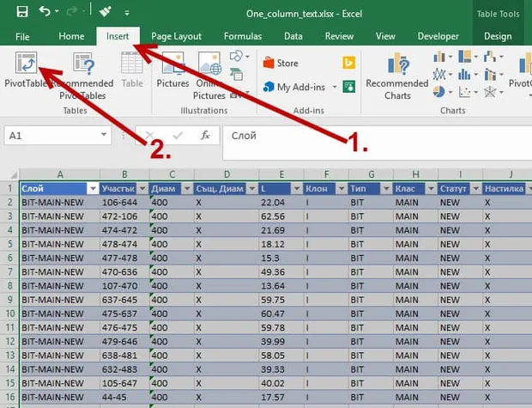Screen dimensions: 532x408
Task: Open the People Graph add-in
Action: pyautogui.click(x=348, y=87)
